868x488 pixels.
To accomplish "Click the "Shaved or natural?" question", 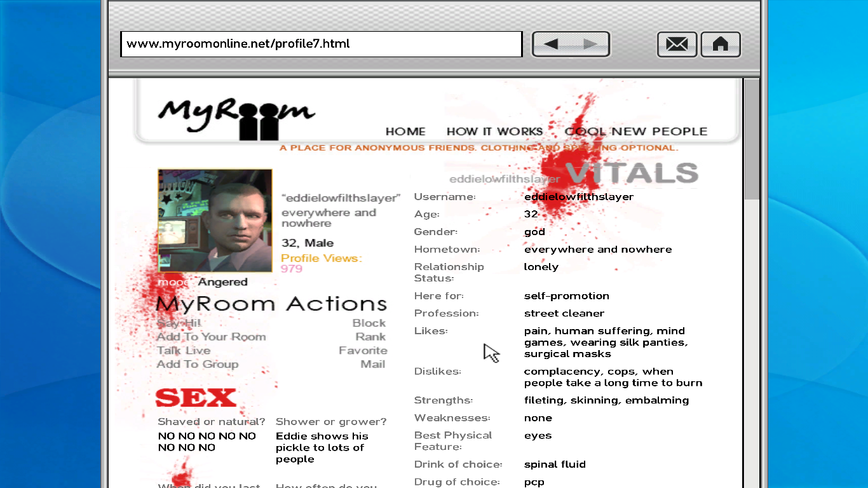I will pos(212,422).
